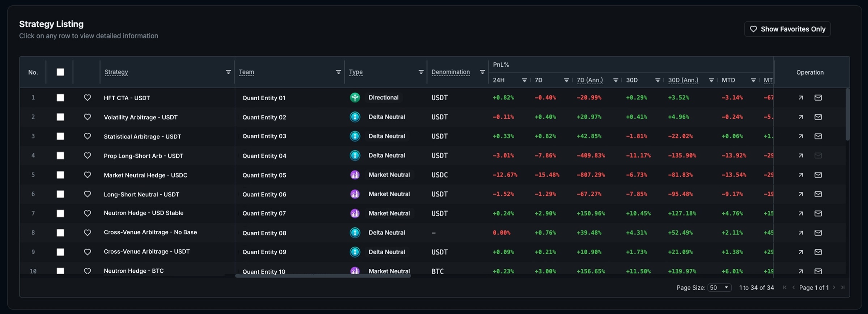Open the Type column filter menu
Viewport: 868px width, 314px height.
point(421,72)
